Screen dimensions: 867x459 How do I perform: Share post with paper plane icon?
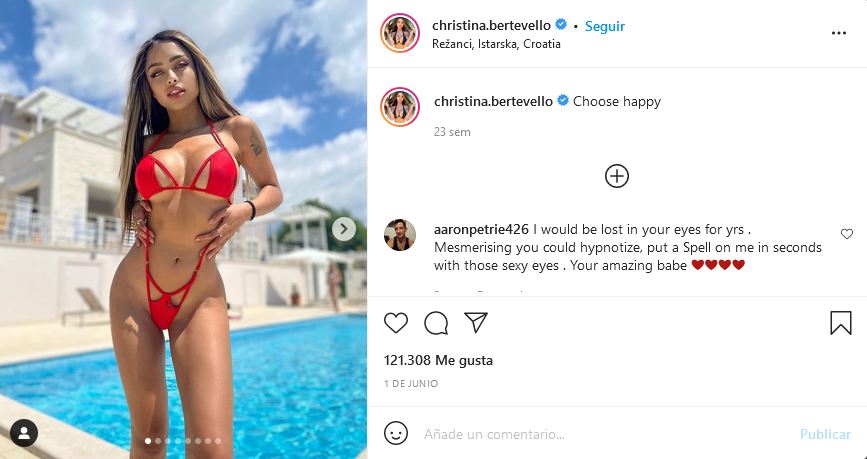(x=476, y=322)
